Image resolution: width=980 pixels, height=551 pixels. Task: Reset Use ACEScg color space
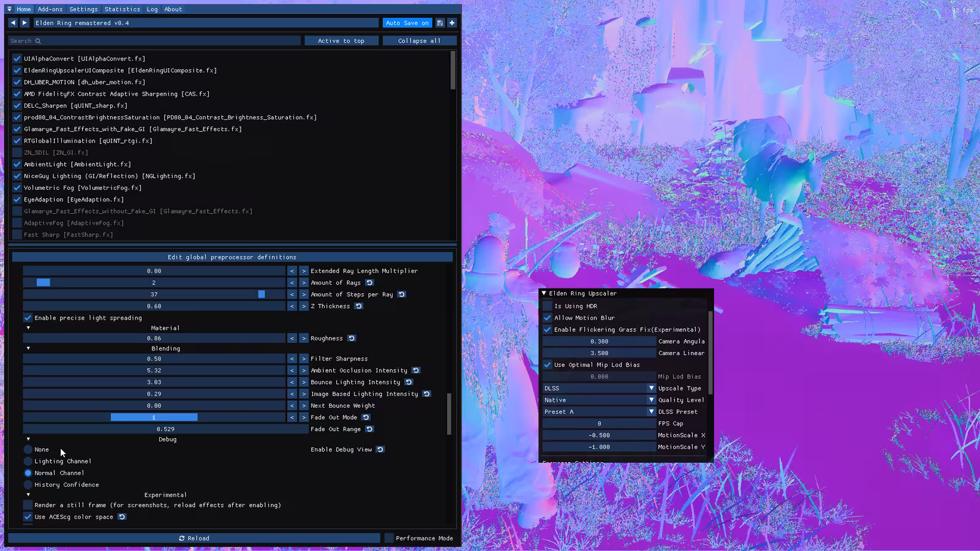click(x=122, y=516)
